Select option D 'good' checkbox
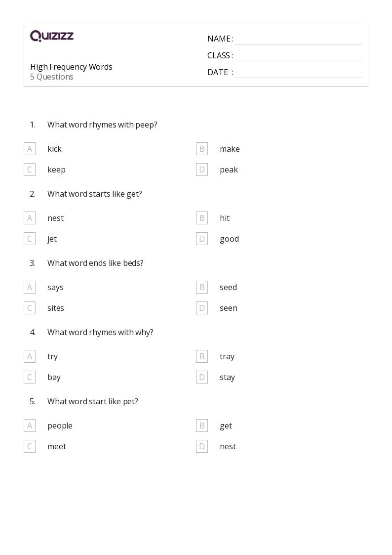This screenshot has height=555, width=392. [x=202, y=239]
